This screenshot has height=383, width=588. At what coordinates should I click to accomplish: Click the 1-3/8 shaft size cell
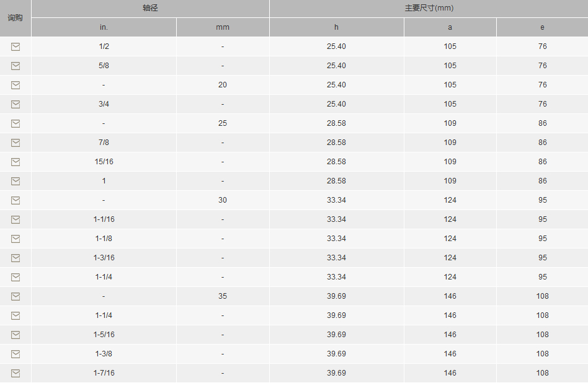104,354
